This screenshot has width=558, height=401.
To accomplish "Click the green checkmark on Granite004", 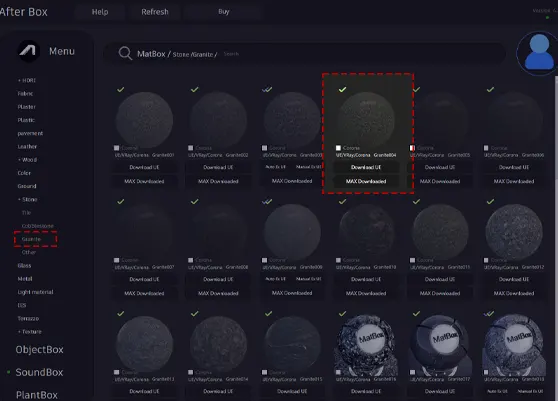I will point(342,89).
